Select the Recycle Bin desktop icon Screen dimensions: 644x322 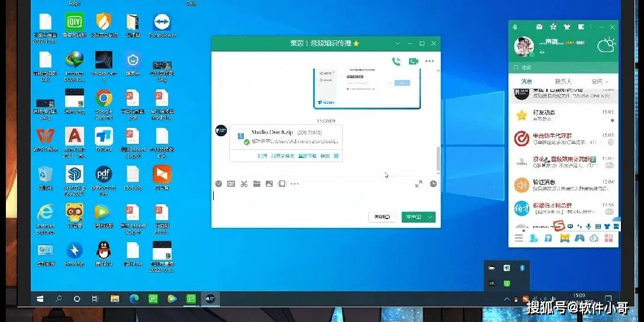45,178
